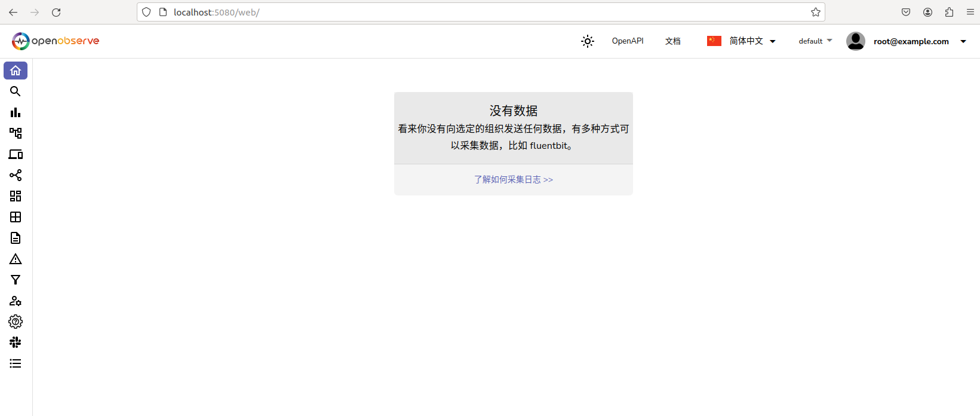Click the user avatar icon
Image resolution: width=980 pixels, height=416 pixels.
(856, 41)
